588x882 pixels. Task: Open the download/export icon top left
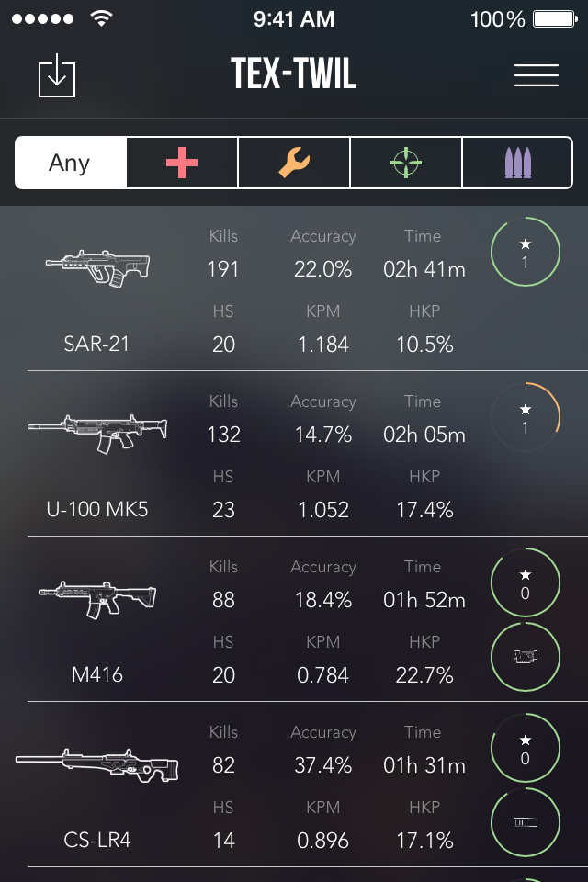(55, 75)
